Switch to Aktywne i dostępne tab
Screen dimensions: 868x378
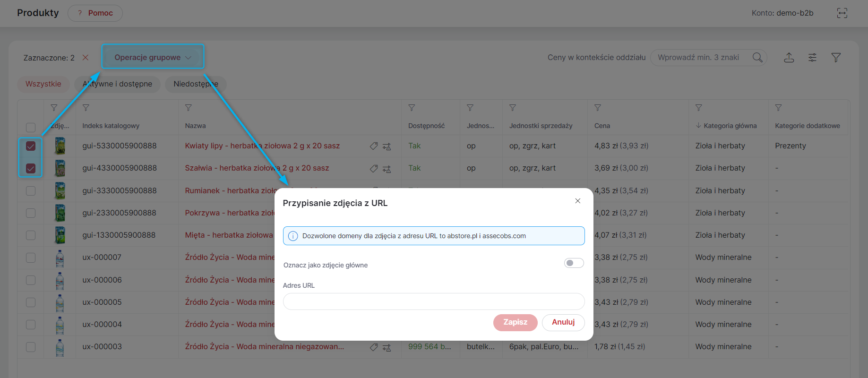(117, 84)
